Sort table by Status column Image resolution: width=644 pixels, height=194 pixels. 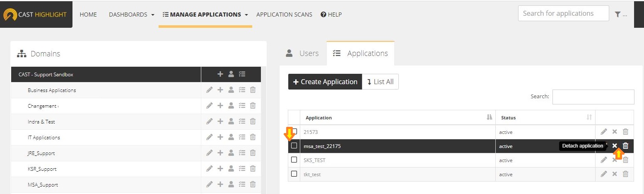tap(545, 118)
